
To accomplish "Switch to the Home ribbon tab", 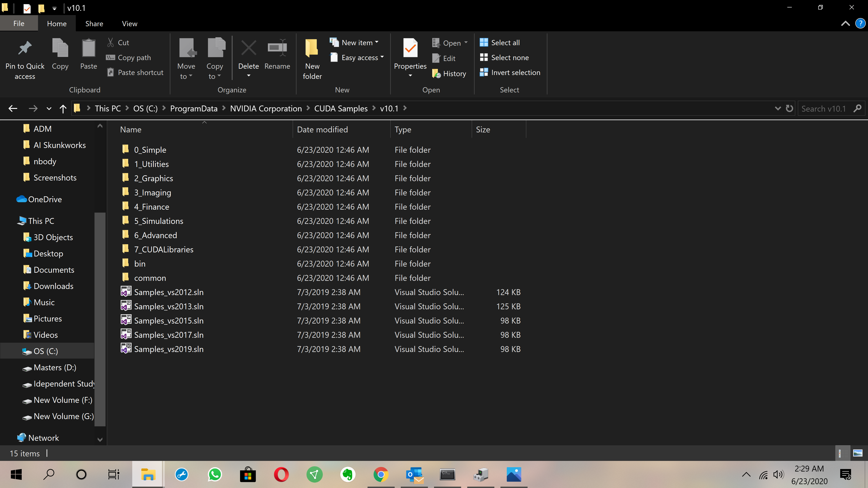I will coord(57,23).
